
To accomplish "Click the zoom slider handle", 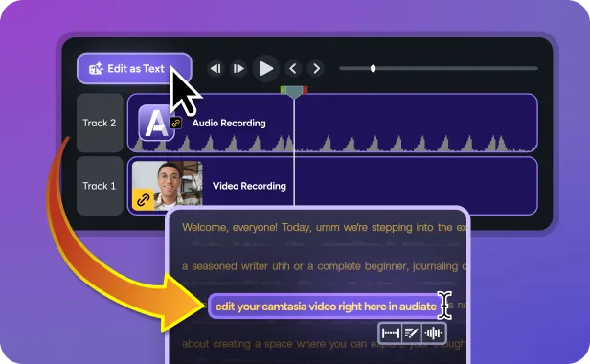I will pyautogui.click(x=373, y=69).
